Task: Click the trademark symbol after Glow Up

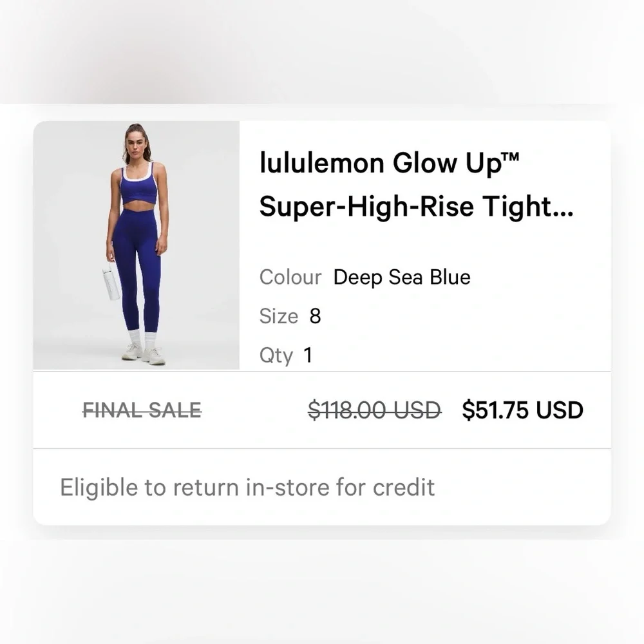Action: pyautogui.click(x=509, y=158)
